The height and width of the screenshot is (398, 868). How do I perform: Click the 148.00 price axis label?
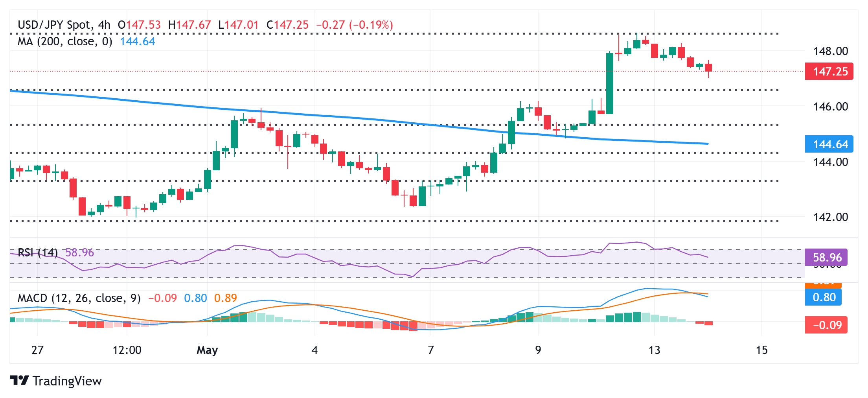click(830, 51)
